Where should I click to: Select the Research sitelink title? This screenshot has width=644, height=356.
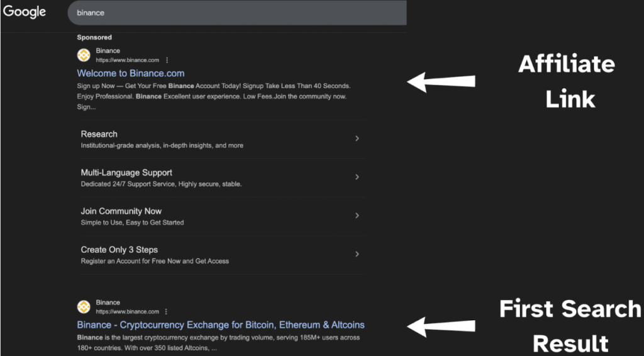click(x=99, y=134)
